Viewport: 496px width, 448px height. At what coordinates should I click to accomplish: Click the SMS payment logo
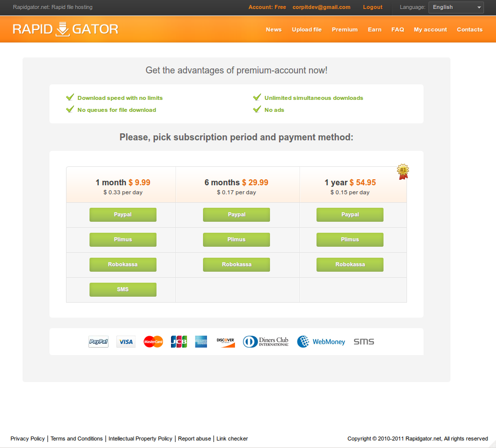[364, 342]
